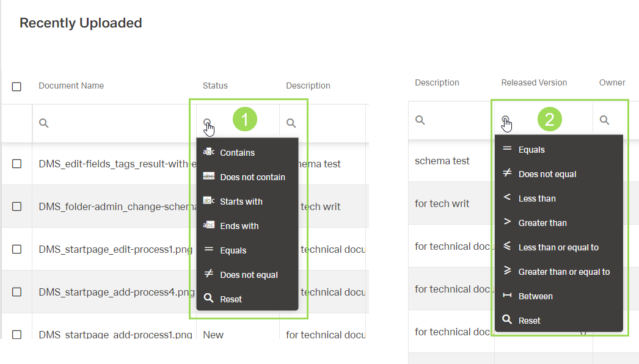
Task: Choose 'Greater than or equal to' option
Action: pos(563,272)
